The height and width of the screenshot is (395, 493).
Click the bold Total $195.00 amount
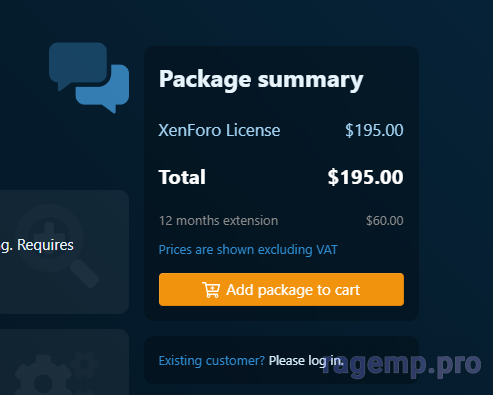coord(365,177)
